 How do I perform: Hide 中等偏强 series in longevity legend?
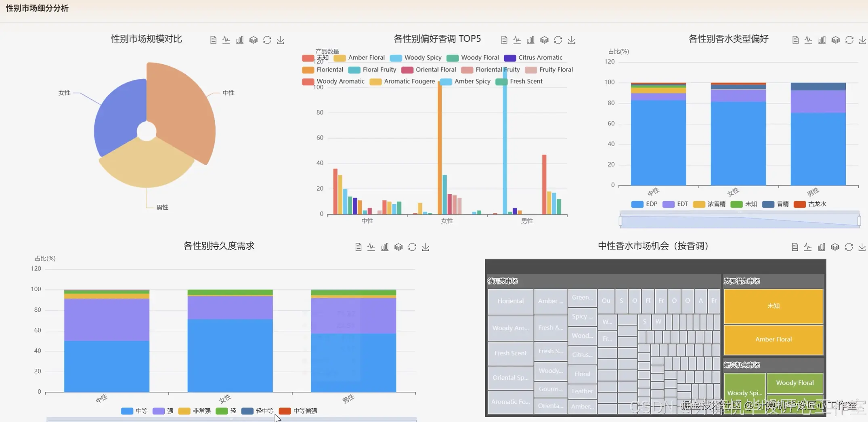(x=298, y=411)
